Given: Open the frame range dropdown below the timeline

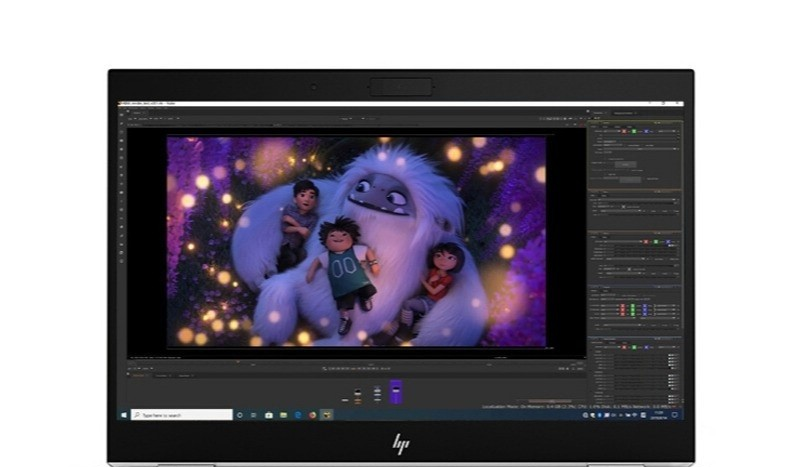Looking at the screenshot, I should tap(147, 368).
